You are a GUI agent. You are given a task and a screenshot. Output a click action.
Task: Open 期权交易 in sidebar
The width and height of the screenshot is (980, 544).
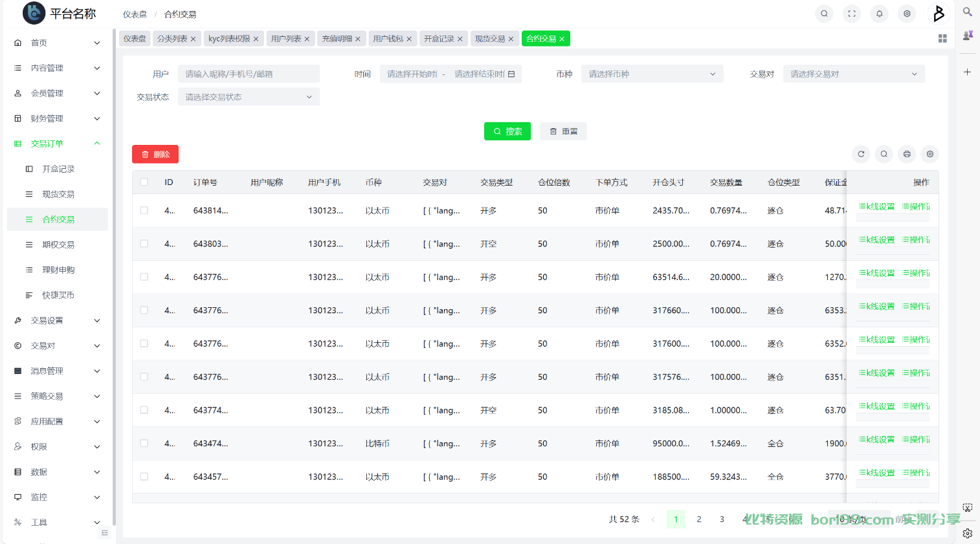click(58, 245)
